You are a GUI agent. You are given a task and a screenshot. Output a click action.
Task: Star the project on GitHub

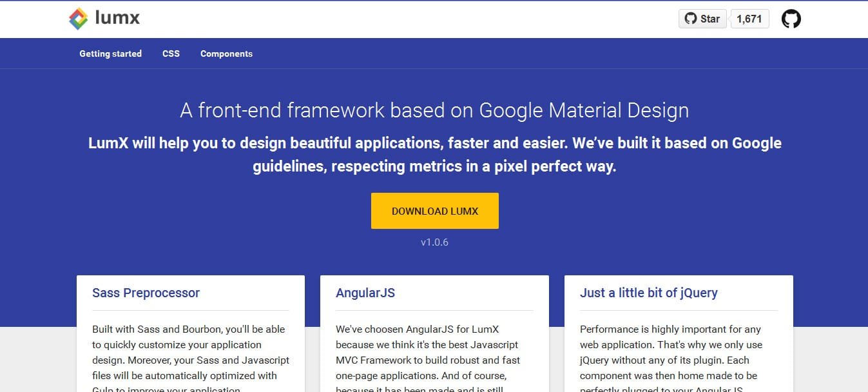703,19
